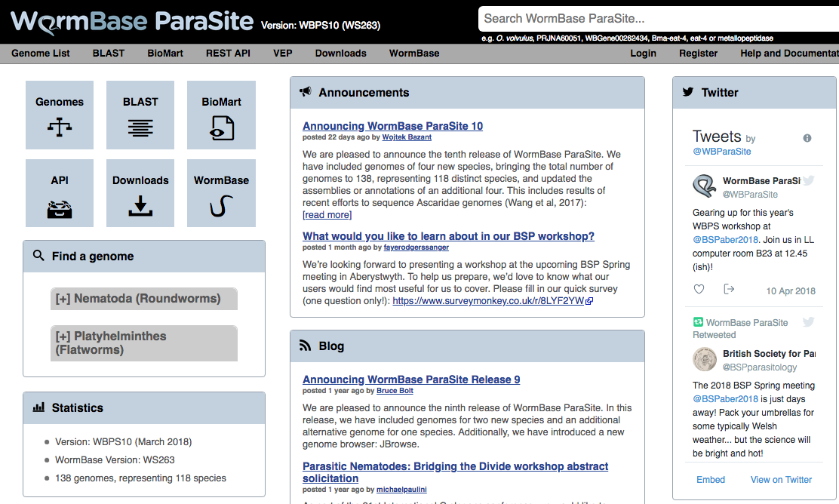839x504 pixels.
Task: Expand the announcement with read more
Action: click(x=327, y=215)
